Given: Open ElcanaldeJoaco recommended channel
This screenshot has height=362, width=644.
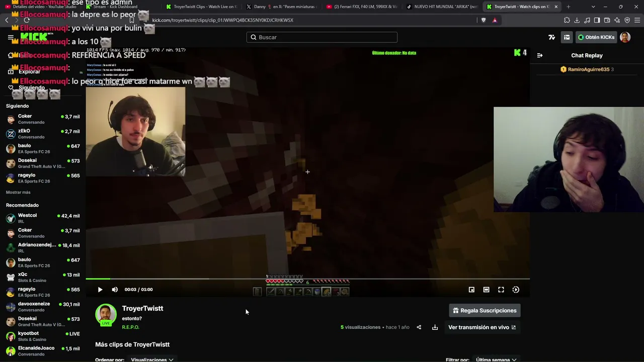Looking at the screenshot, I should coord(43,351).
